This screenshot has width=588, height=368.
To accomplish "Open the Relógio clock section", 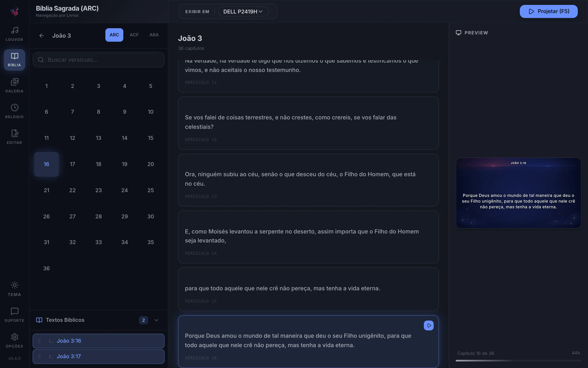I will [x=14, y=111].
